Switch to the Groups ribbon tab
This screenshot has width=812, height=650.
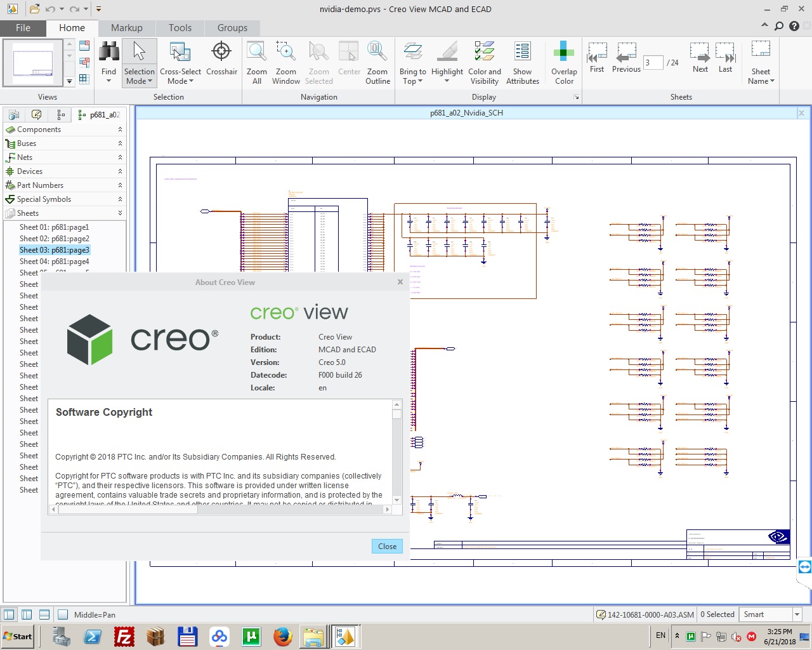click(x=232, y=28)
